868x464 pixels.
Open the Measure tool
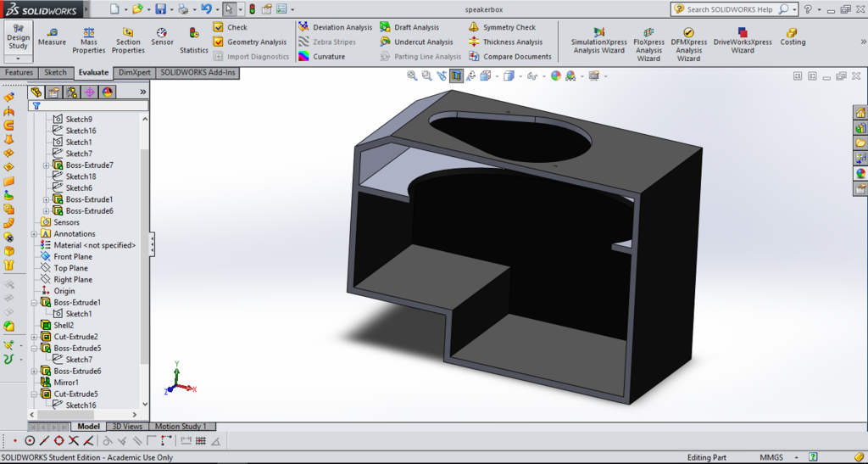pos(52,36)
